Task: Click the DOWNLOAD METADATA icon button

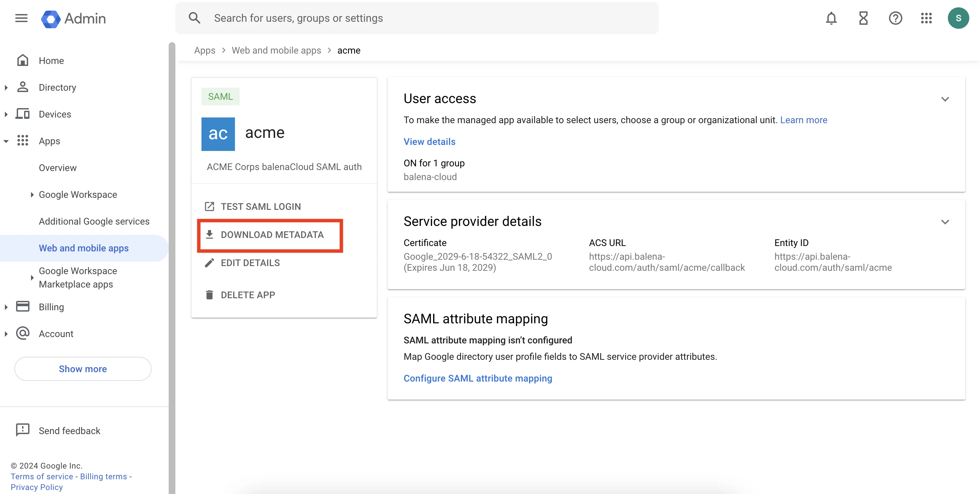Action: tap(210, 234)
